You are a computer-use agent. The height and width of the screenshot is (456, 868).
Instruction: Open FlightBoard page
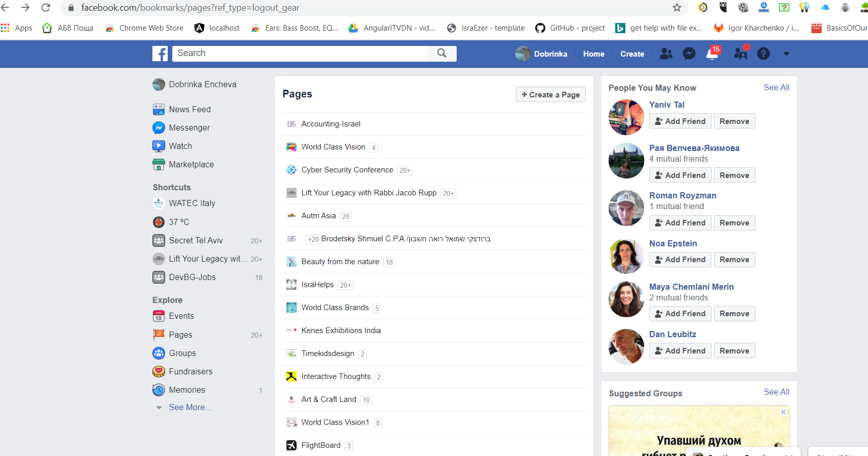(321, 445)
